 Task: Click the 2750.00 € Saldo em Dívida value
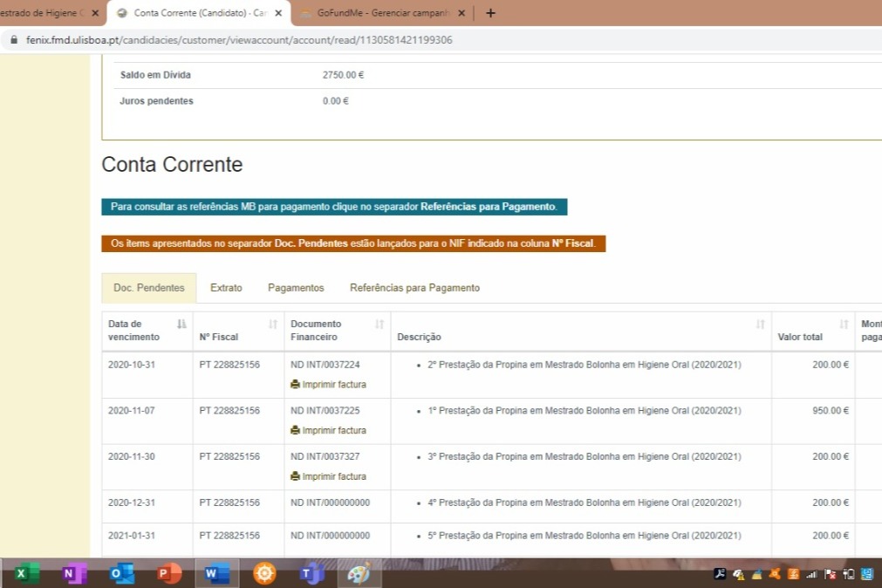click(343, 75)
